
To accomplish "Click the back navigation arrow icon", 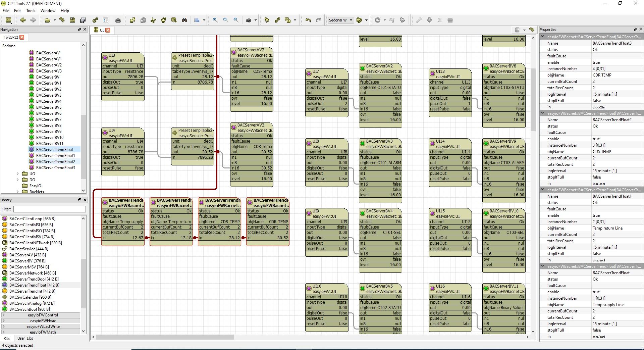I will click(23, 20).
